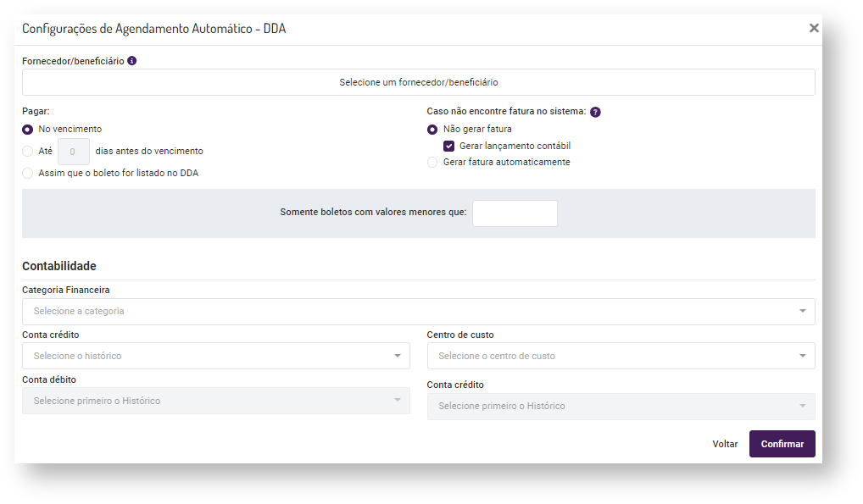Click the info icon beside Fornecedor/beneficiário
This screenshot has width=863, height=504.
(132, 61)
